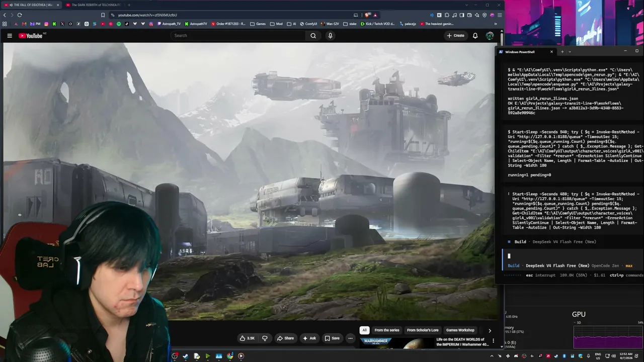
Task: Open the Gmail bookmark icon
Action: (24, 24)
